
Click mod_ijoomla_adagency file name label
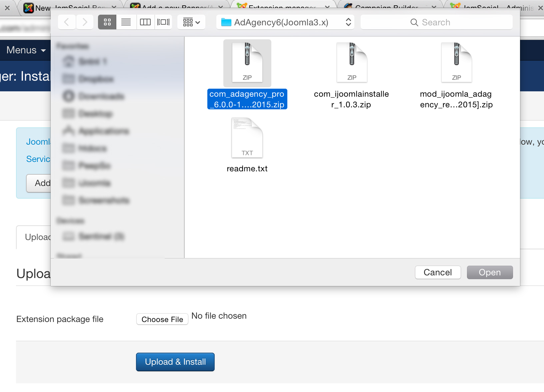[456, 99]
